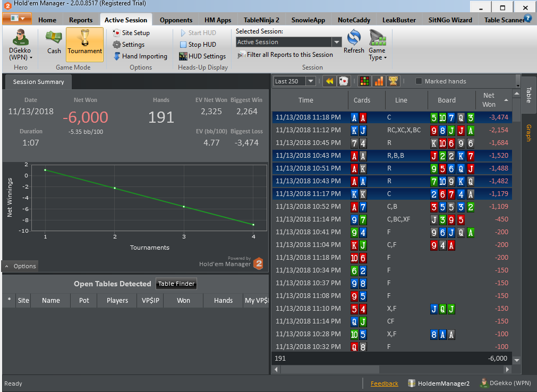Screen dimensions: 537x392
Task: Click hands list horizontal scrollbar right arrow
Action: click(x=508, y=369)
